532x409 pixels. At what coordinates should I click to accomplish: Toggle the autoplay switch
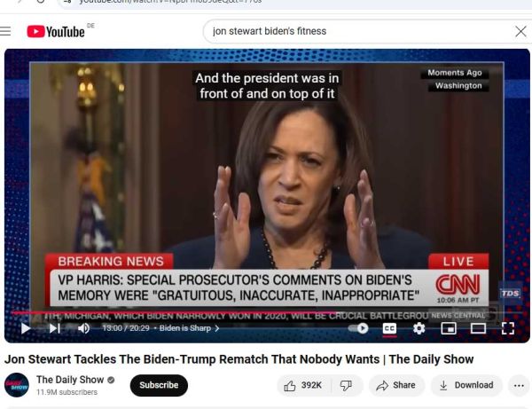[x=358, y=328]
